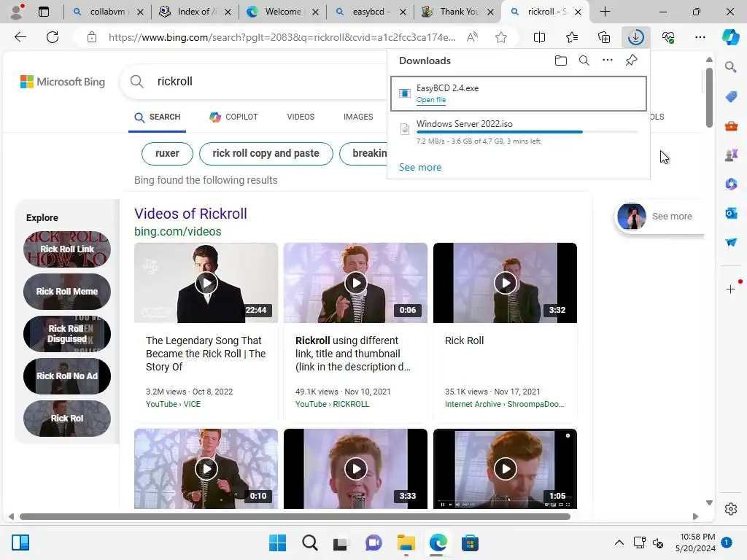Open Browser essentials heart icon
747x560 pixels.
(668, 37)
